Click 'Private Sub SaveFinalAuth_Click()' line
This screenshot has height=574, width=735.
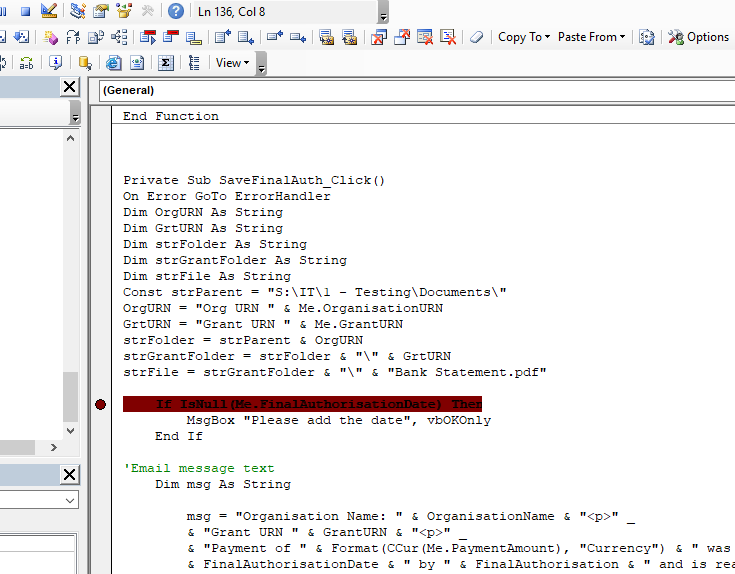(x=254, y=180)
